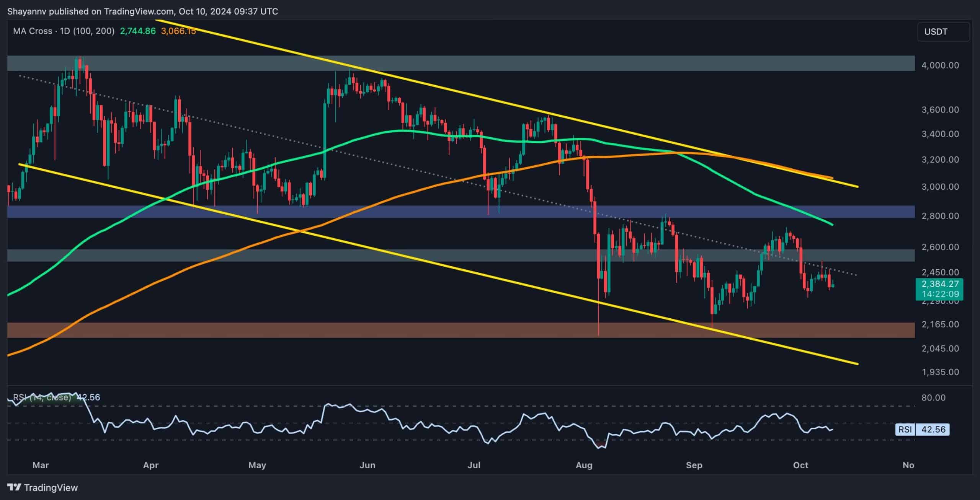
Task: Select the green 2,744.86 MA value
Action: 138,31
